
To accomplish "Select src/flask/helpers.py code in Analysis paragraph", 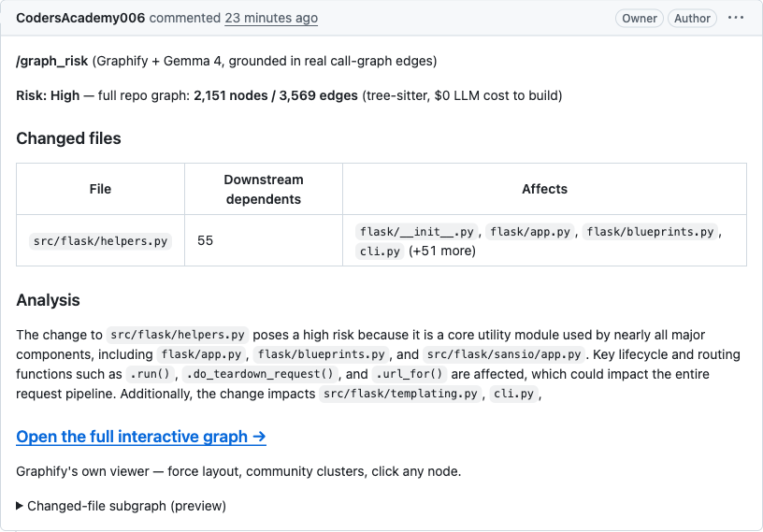I will 178,335.
